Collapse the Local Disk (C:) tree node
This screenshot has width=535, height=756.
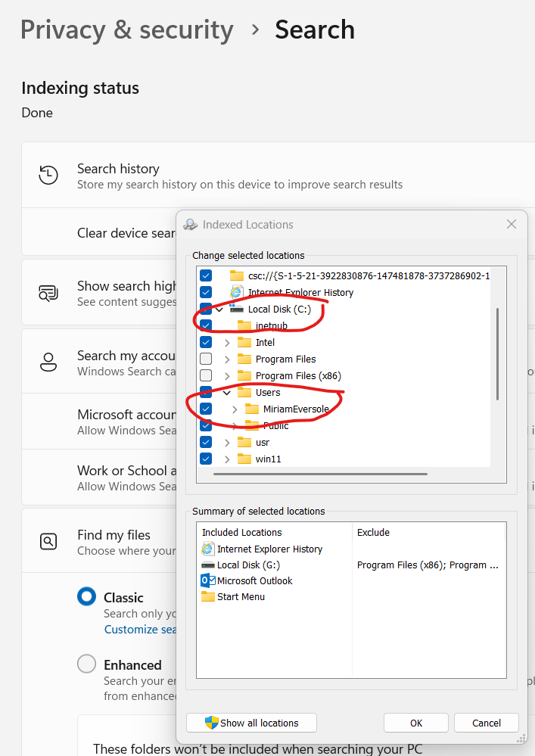pyautogui.click(x=219, y=309)
